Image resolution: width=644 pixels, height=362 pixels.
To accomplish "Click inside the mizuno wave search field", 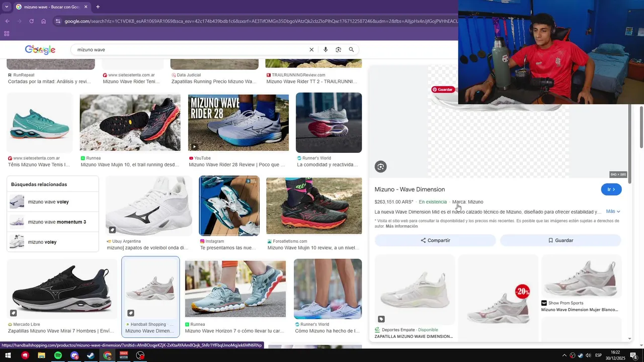I will tap(191, 50).
